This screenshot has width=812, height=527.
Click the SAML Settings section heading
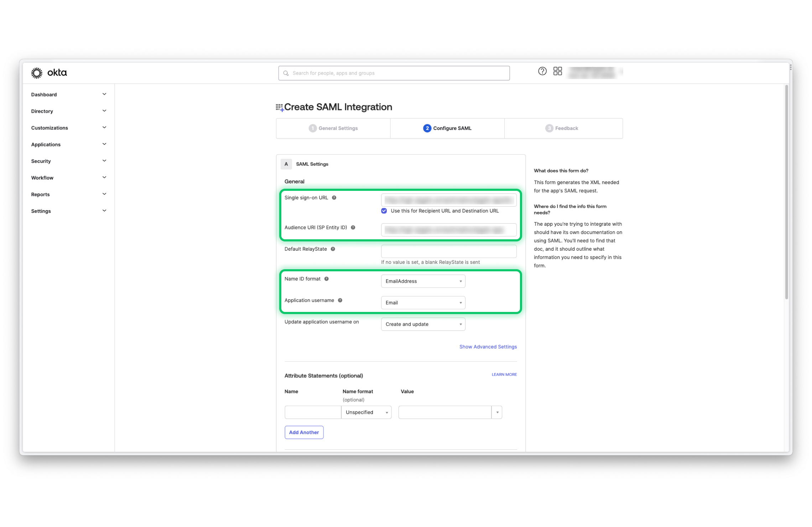tap(312, 164)
